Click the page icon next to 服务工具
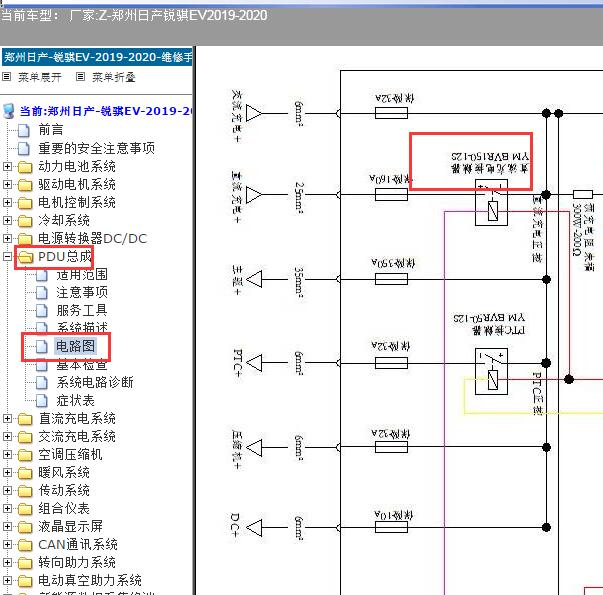This screenshot has width=603, height=595. [42, 311]
